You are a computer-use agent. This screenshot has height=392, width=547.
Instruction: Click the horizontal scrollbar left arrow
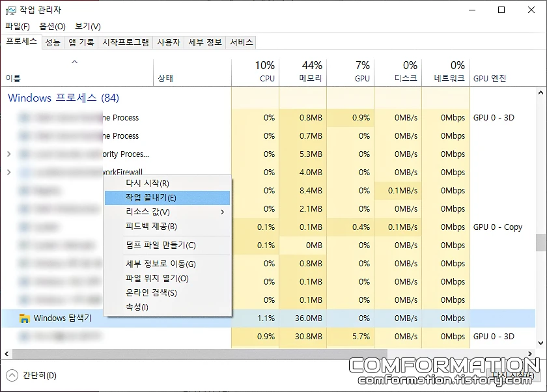pos(7,354)
